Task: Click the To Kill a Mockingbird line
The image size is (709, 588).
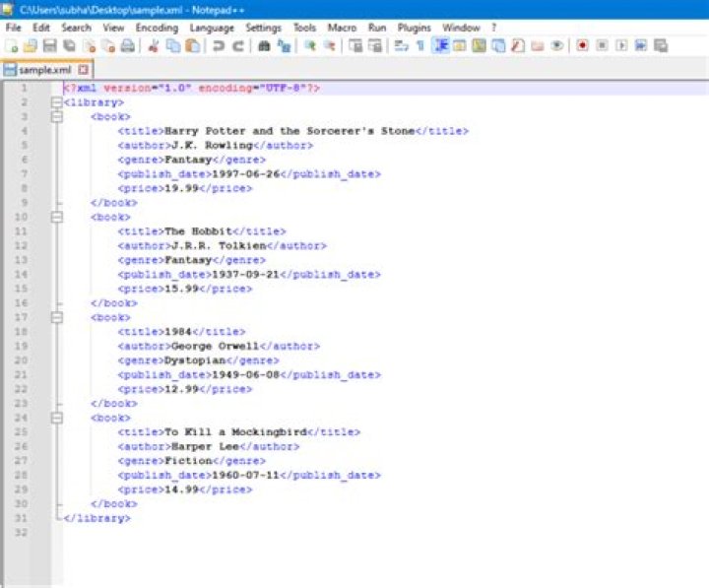Action: [238, 432]
